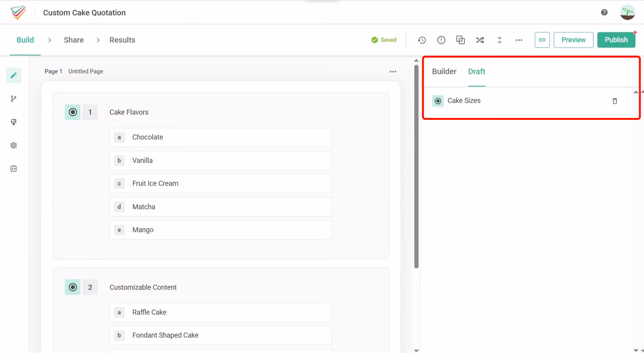Select the Matcha option
The image size is (644, 353).
[221, 207]
